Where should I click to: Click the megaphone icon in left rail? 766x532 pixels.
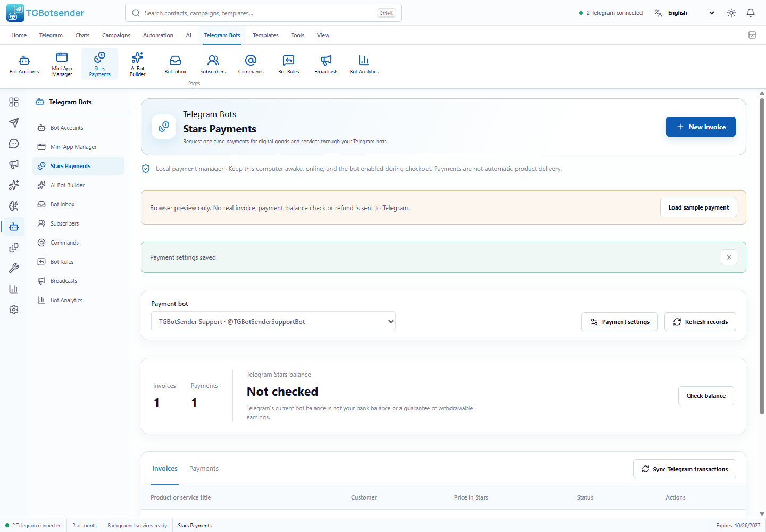14,164
